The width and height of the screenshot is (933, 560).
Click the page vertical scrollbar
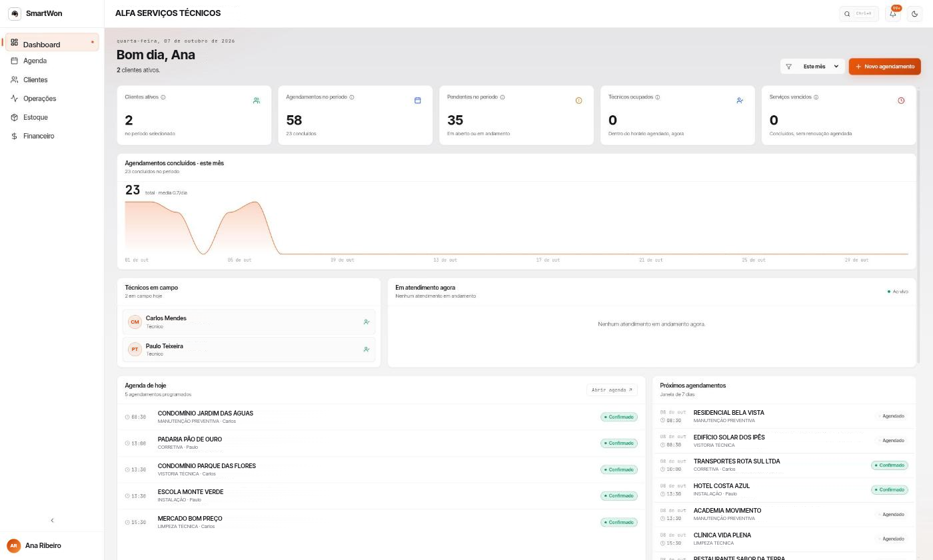coord(918,226)
